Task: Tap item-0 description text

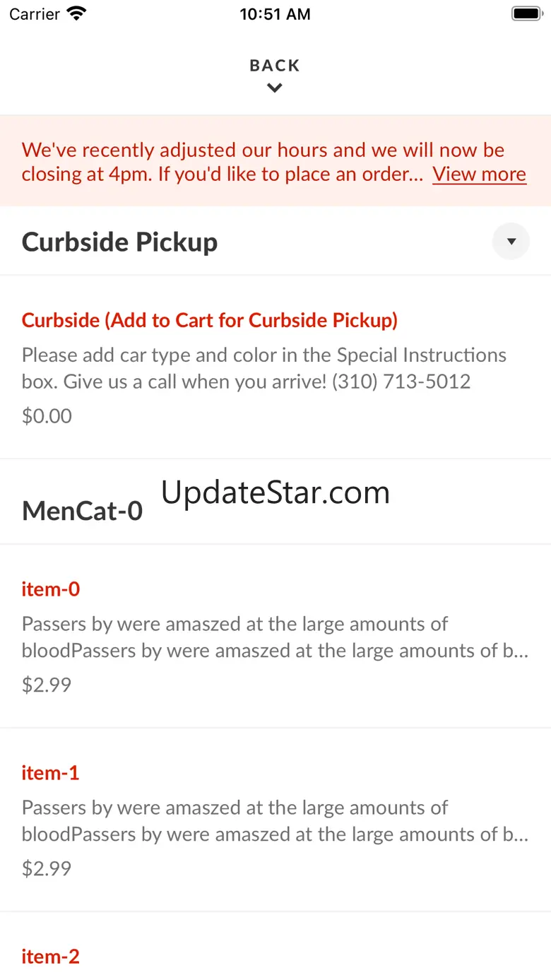Action: click(x=274, y=637)
